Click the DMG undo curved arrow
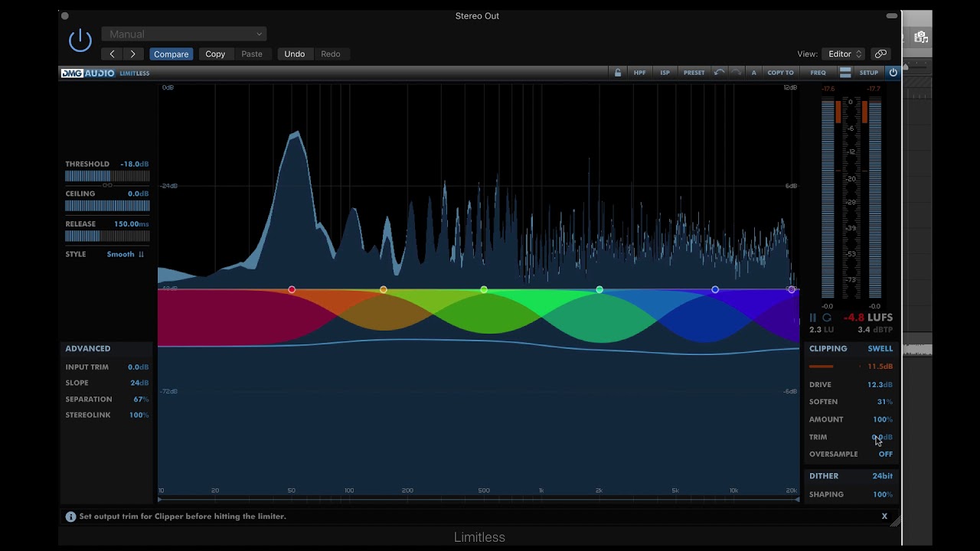 pyautogui.click(x=719, y=73)
